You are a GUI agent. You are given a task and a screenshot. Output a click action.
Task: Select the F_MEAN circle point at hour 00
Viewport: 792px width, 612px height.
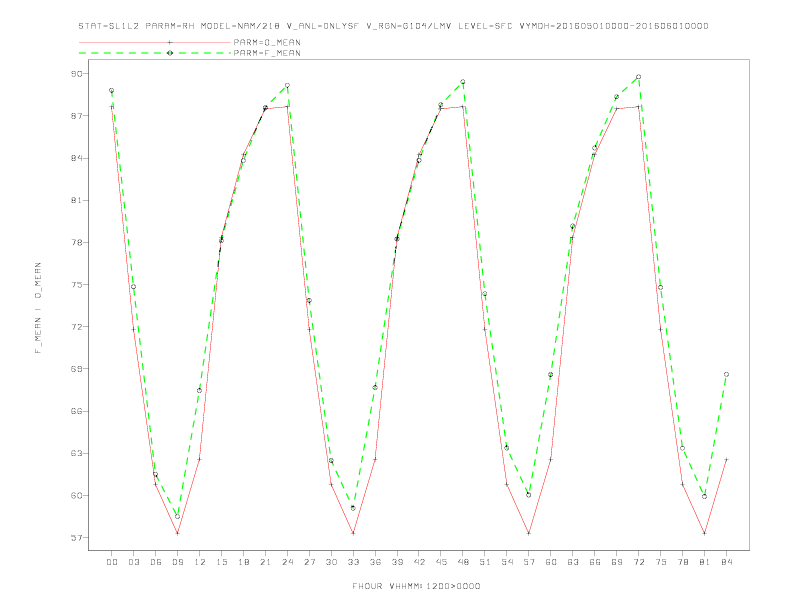click(x=112, y=90)
